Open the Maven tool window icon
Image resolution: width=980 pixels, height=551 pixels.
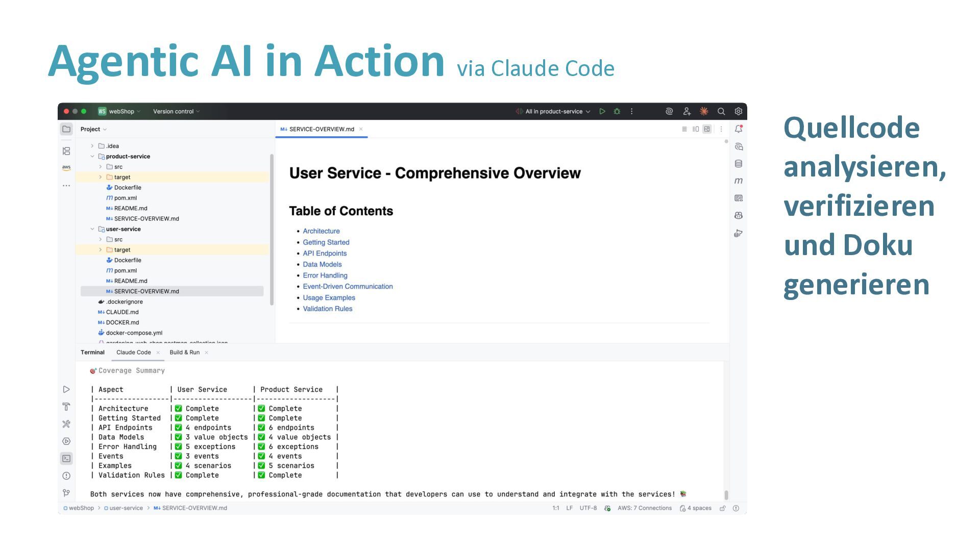click(739, 181)
